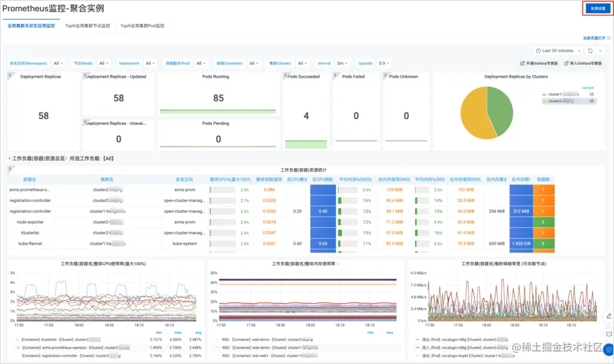Image resolution: width=614 pixels, height=364 pixels.
Task: Click info icon on Pods Succeeded panel
Action: click(x=285, y=75)
